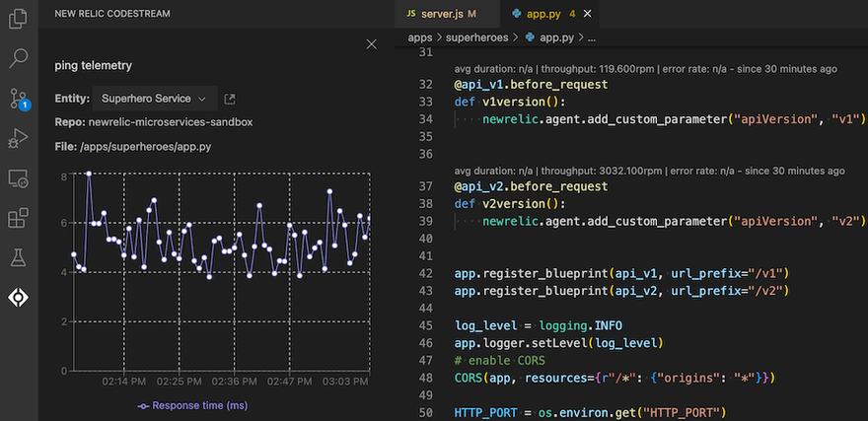Click the apps breadcrumb segment
The height and width of the screenshot is (421, 868).
click(x=421, y=37)
